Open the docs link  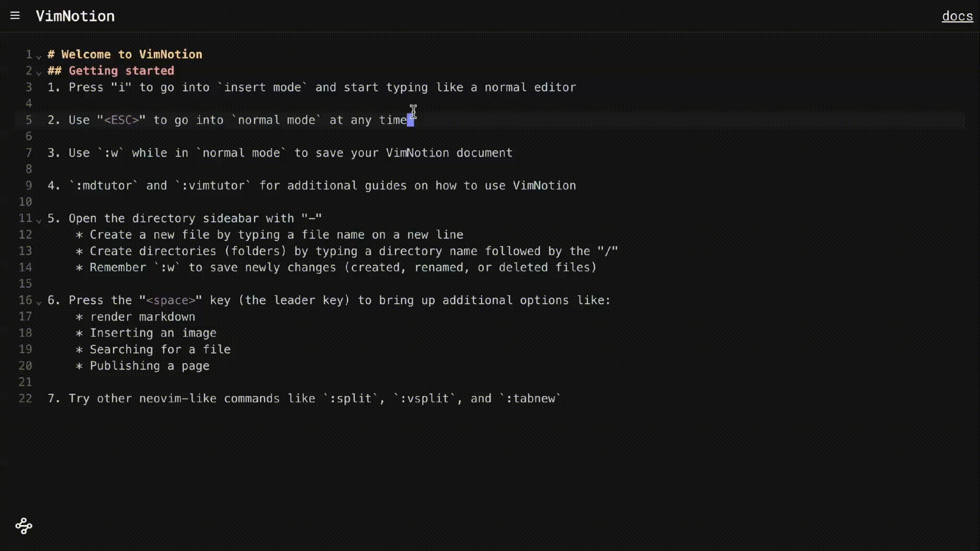point(957,16)
